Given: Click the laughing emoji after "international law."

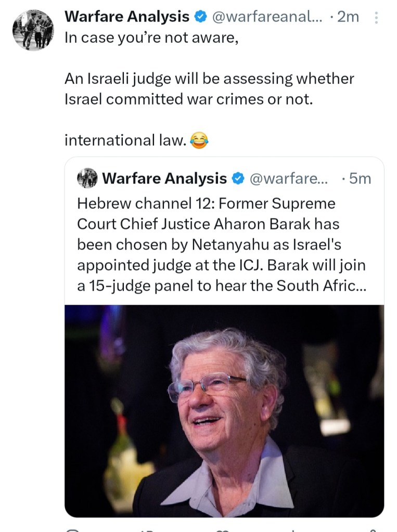Looking at the screenshot, I should pos(199,140).
